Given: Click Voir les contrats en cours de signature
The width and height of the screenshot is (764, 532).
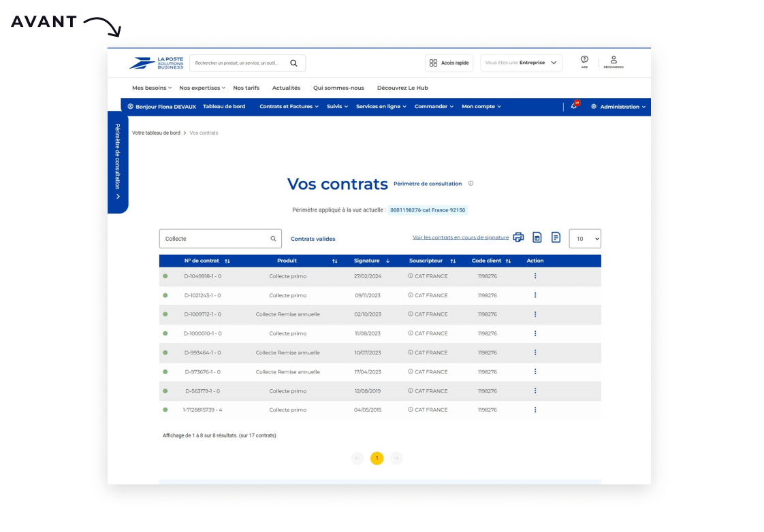Looking at the screenshot, I should pos(460,237).
